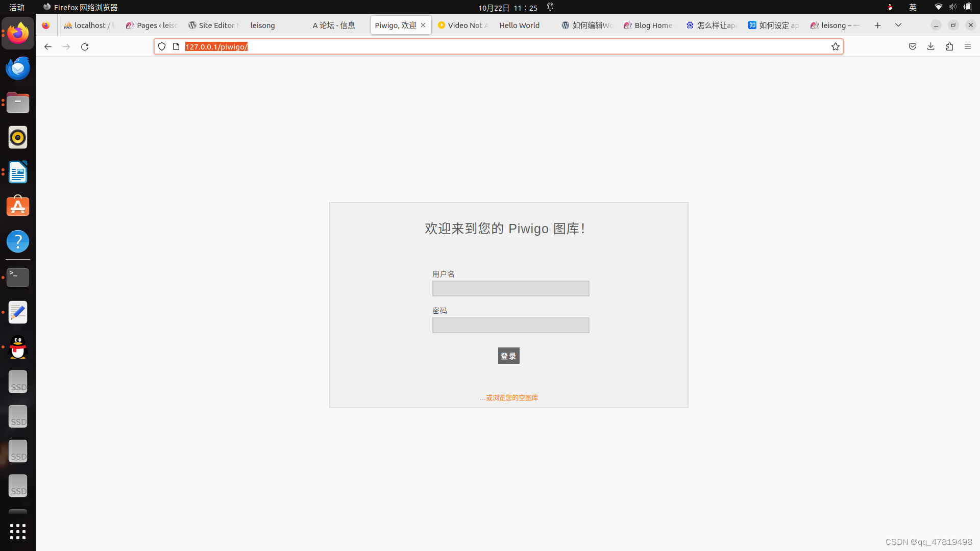Open the list all tabs chevron
The image size is (980, 551).
(898, 25)
